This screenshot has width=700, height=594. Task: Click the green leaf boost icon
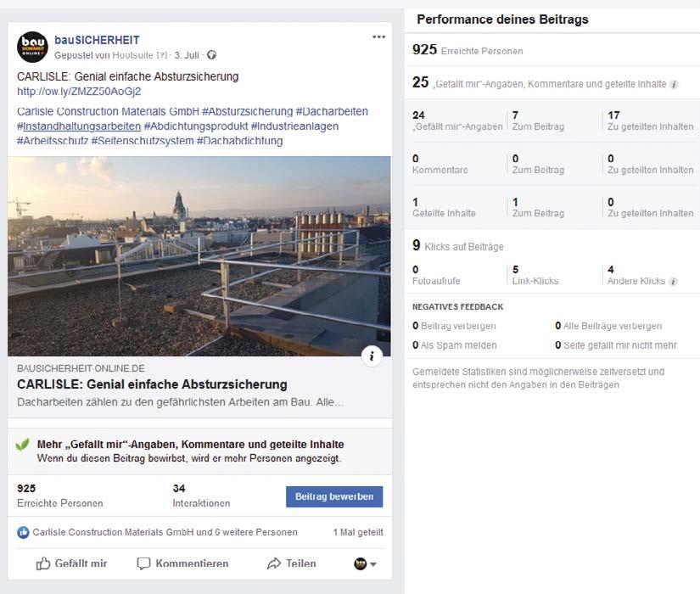[22, 445]
